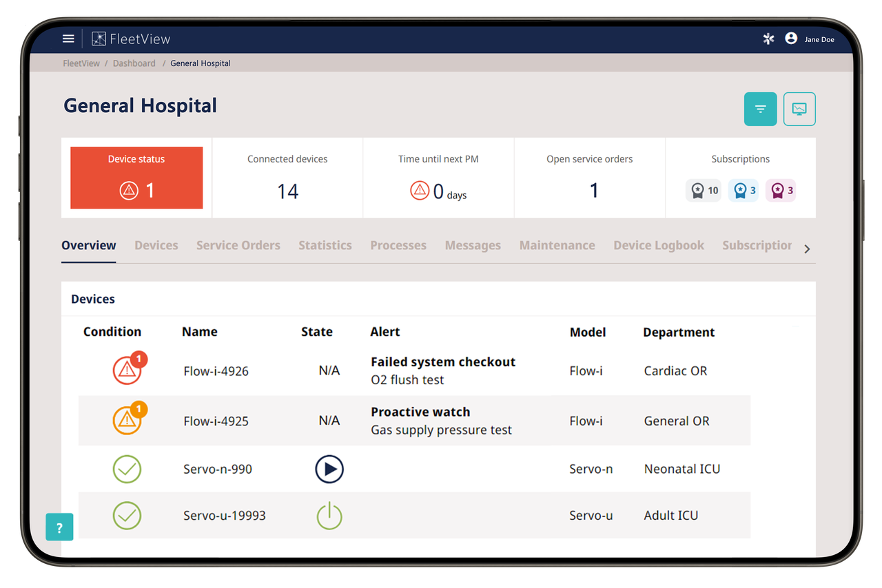
Task: Navigate to Dashboard via the breadcrumb
Action: [x=134, y=63]
